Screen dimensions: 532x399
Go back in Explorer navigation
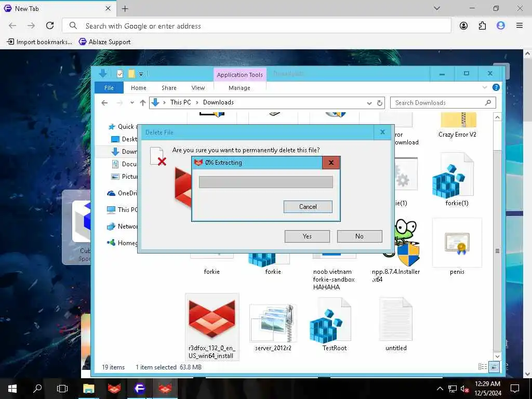point(104,102)
